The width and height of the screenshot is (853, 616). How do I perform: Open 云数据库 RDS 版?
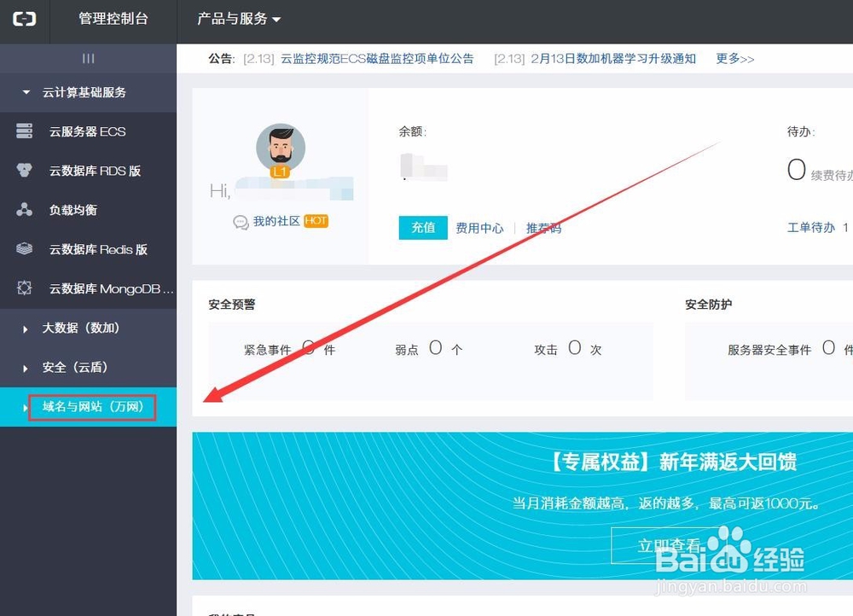pyautogui.click(x=96, y=171)
